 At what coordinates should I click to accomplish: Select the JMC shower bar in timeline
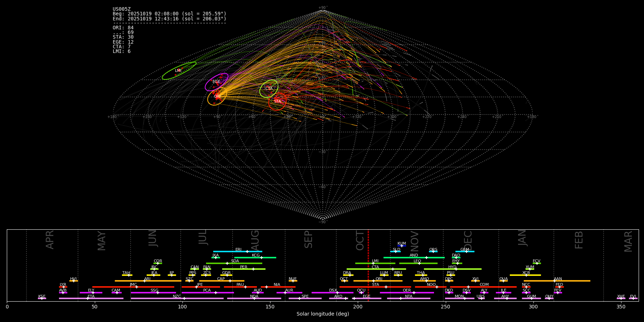click(x=133, y=287)
